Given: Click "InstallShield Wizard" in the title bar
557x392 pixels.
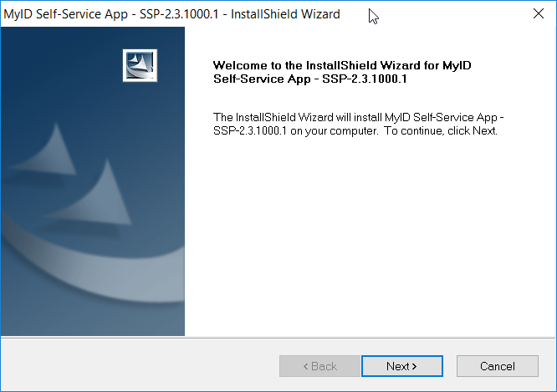Looking at the screenshot, I should [x=285, y=14].
